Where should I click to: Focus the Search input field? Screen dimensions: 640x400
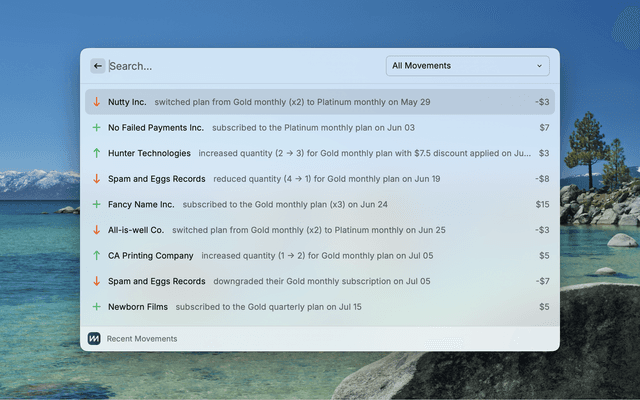[240, 66]
